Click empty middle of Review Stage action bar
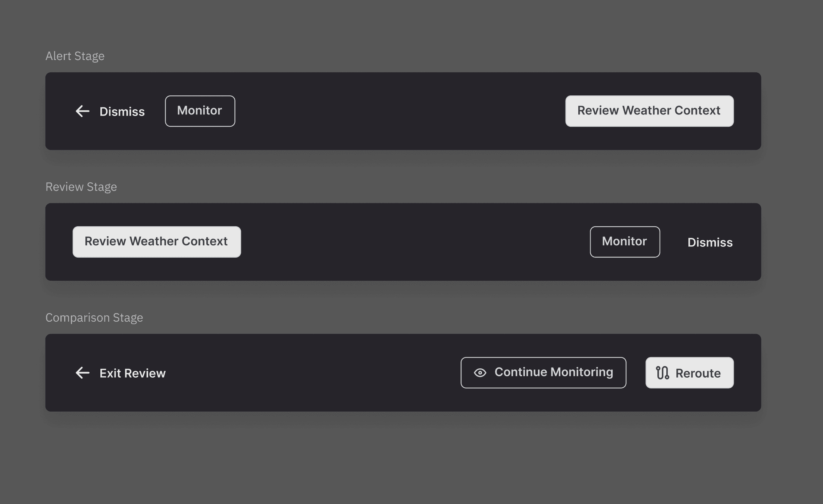The width and height of the screenshot is (823, 504). click(x=414, y=242)
